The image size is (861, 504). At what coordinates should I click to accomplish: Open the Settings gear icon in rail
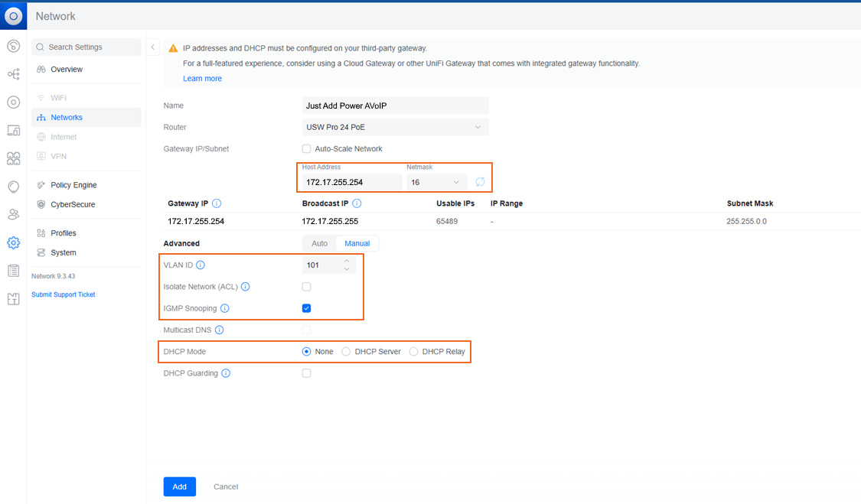[13, 242]
